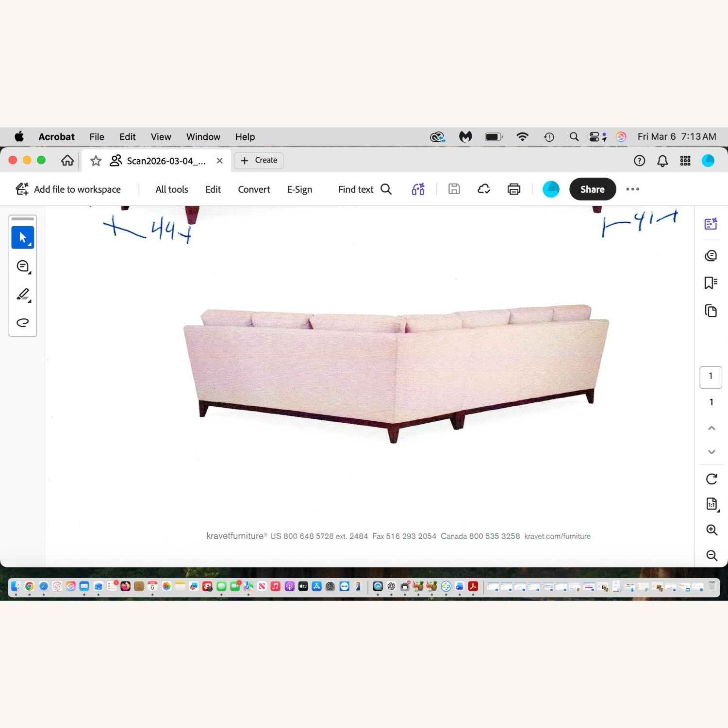The height and width of the screenshot is (728, 728).
Task: Click the Share button
Action: click(x=592, y=189)
